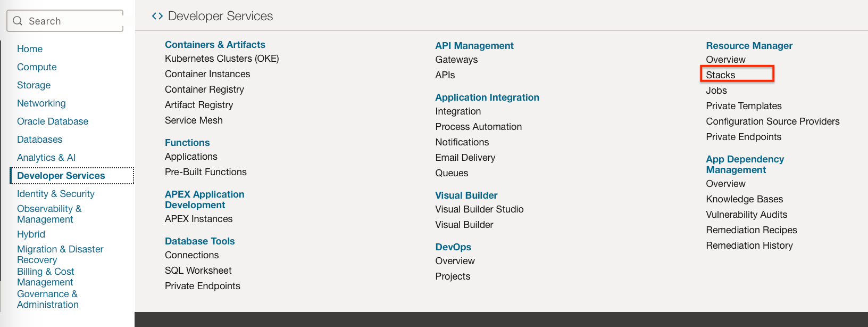
Task: View Remediation History
Action: pos(749,246)
